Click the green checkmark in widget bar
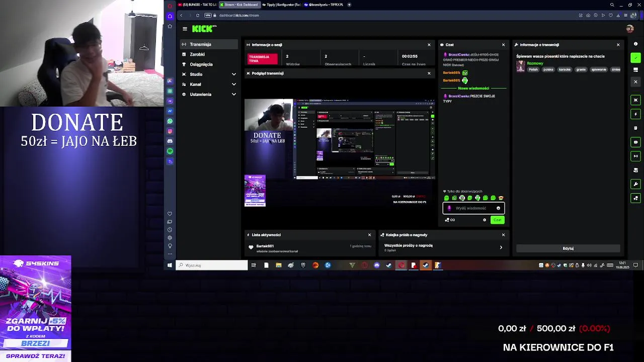The height and width of the screenshot is (362, 644). (x=635, y=58)
